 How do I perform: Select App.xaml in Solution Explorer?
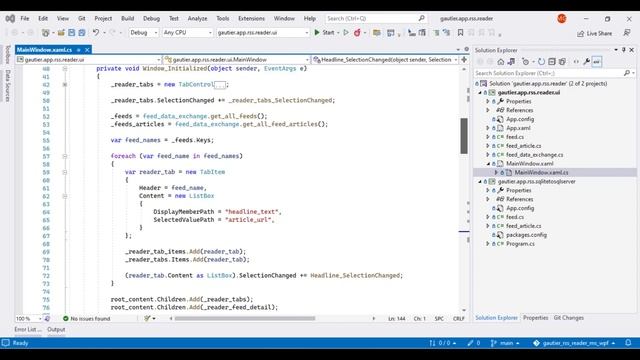518,128
